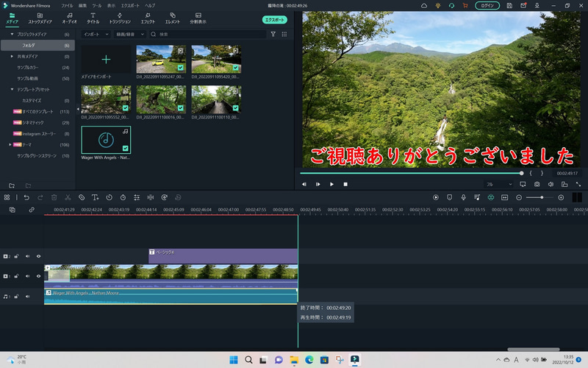
Task: Click the preview volume speaker icon
Action: pyautogui.click(x=551, y=185)
